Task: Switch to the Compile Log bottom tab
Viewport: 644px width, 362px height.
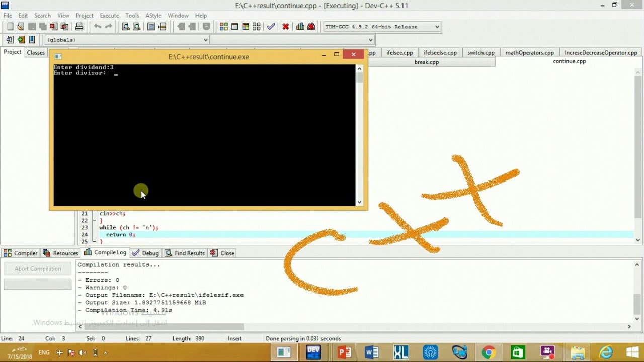Action: pyautogui.click(x=105, y=252)
